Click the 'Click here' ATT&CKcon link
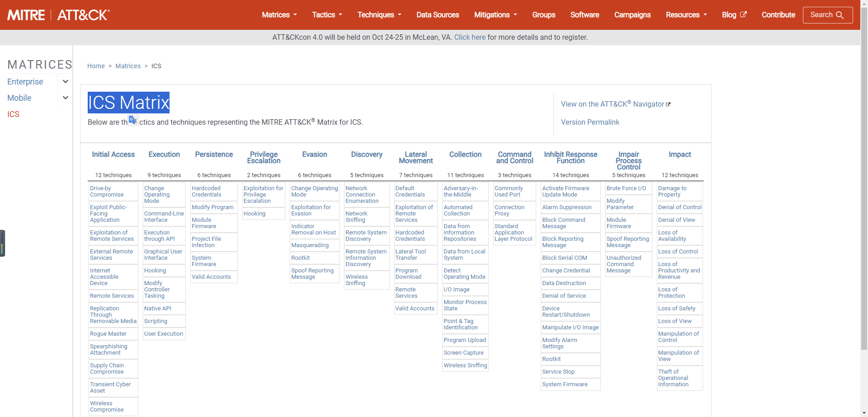Image resolution: width=868 pixels, height=417 pixels. click(470, 37)
